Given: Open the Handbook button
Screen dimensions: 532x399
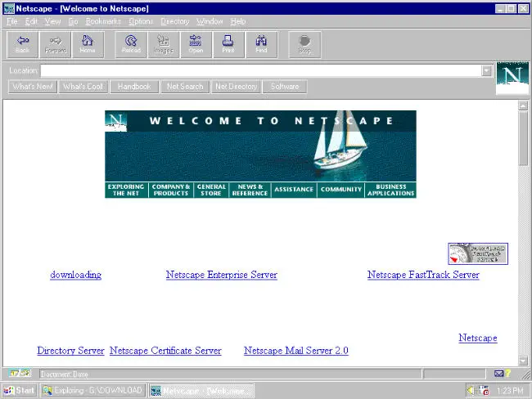Looking at the screenshot, I should pyautogui.click(x=134, y=87).
